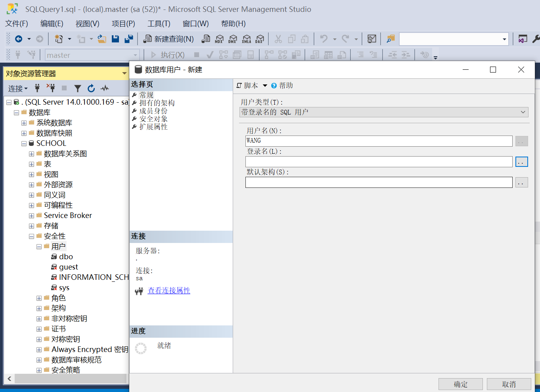Expand the System Databases (系统数据库) node
540x392 pixels.
point(24,123)
